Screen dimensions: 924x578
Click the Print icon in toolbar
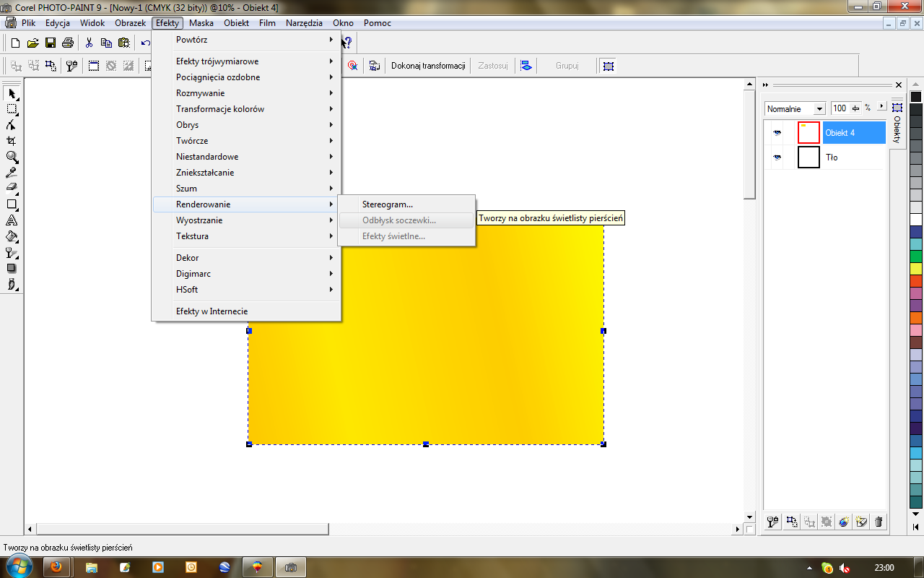[67, 43]
